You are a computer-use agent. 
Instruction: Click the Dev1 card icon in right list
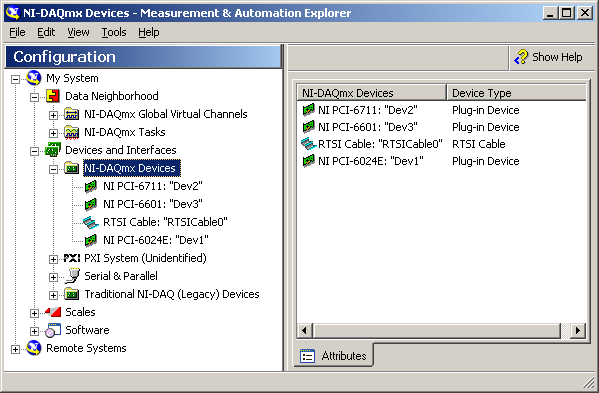point(308,161)
